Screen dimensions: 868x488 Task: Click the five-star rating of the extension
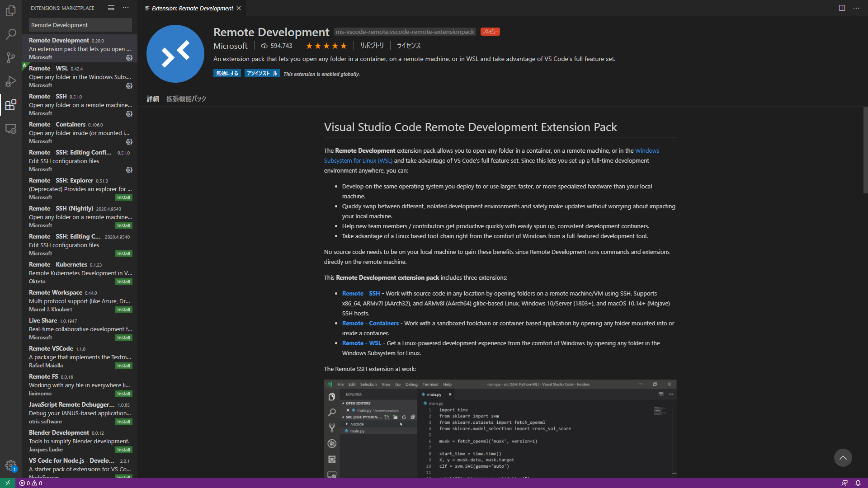pos(326,46)
